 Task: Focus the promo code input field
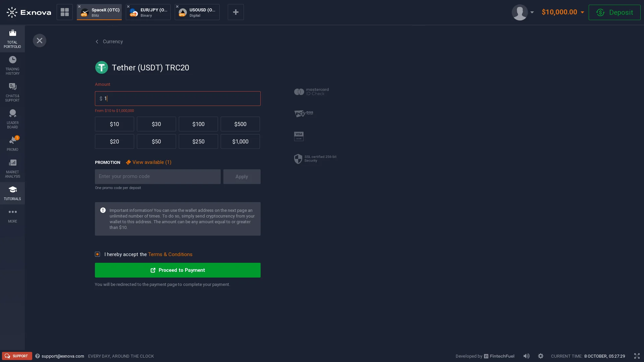(158, 177)
